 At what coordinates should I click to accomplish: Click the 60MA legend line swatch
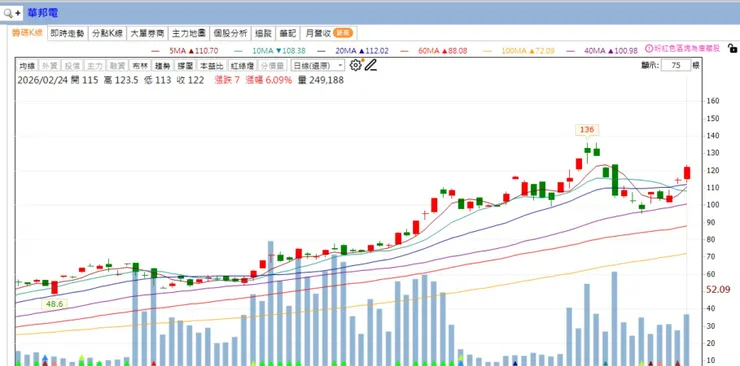pyautogui.click(x=405, y=51)
